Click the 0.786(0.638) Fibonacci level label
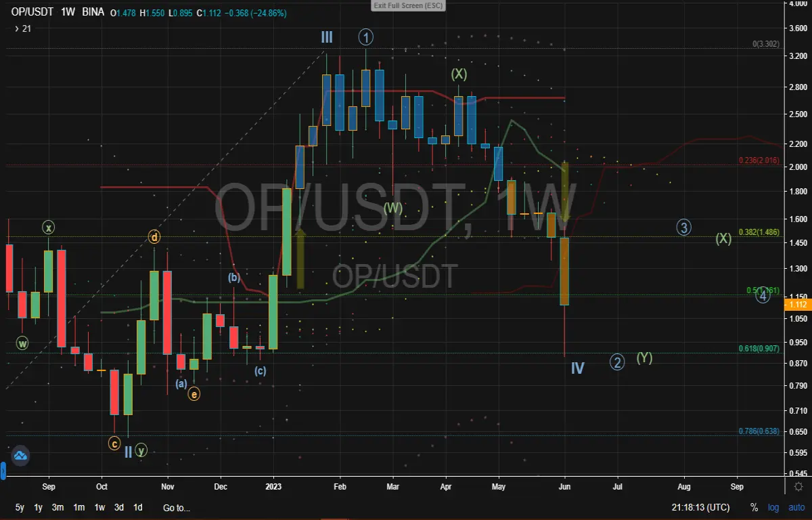812x520 pixels. click(759, 431)
